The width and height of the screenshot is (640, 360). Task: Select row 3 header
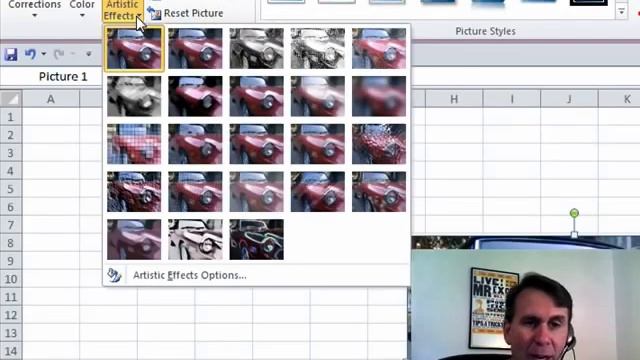(x=11, y=153)
